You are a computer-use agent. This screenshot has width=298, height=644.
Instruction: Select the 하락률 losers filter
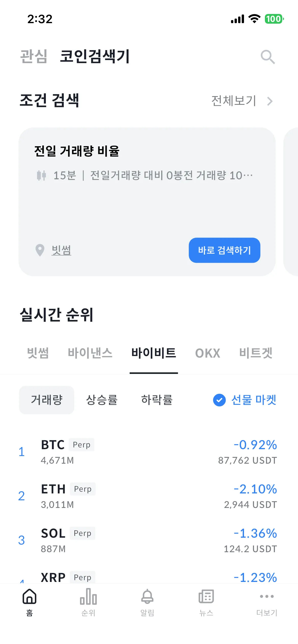coord(157,400)
